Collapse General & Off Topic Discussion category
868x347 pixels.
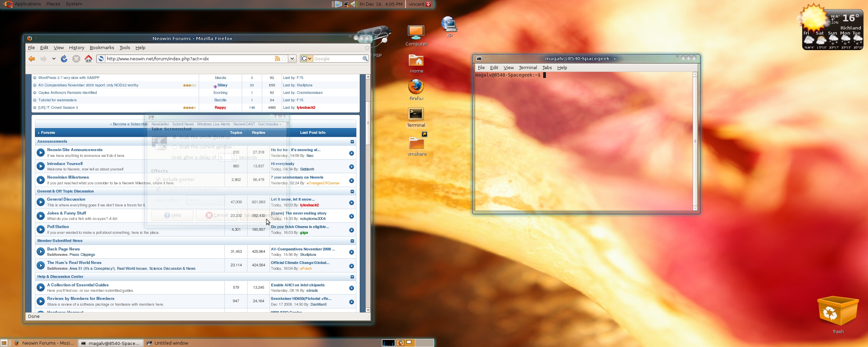click(x=352, y=191)
